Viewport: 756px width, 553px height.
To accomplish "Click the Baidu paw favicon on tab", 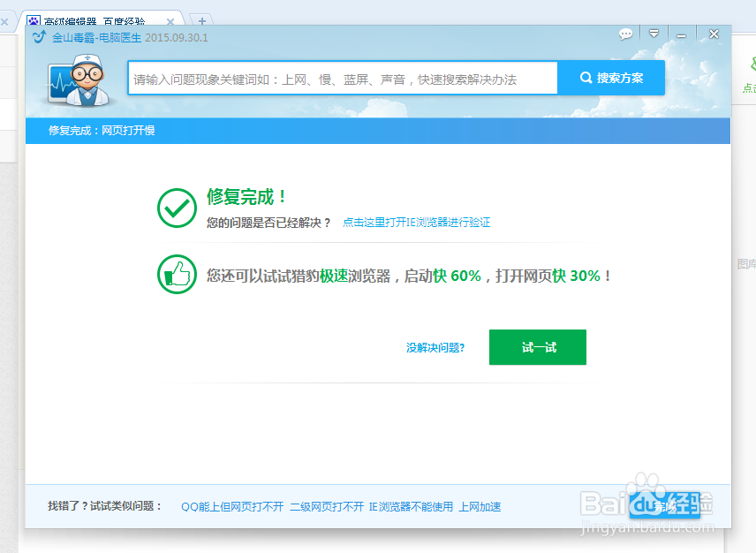I will tap(34, 20).
